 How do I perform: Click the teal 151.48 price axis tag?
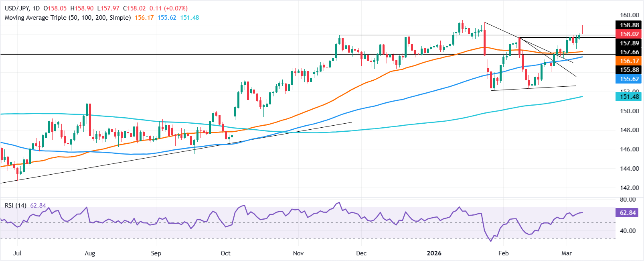(629, 97)
